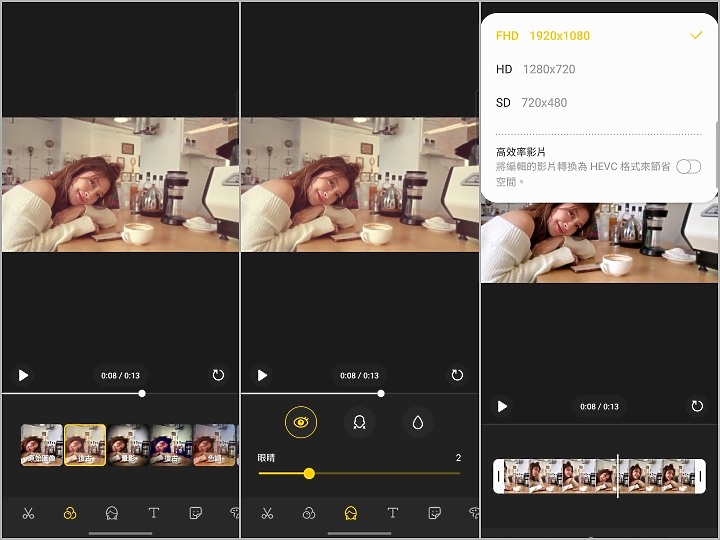Screen dimensions: 720x540
Task: Toggle the yellow eye enlargement option
Action: pos(300,423)
